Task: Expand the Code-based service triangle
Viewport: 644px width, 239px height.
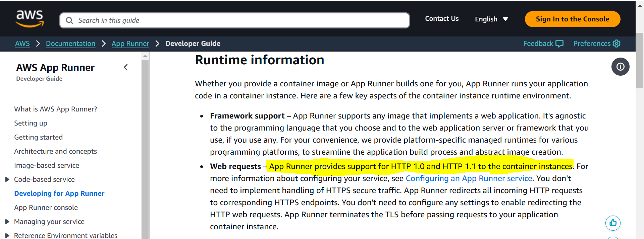Action: [x=7, y=179]
